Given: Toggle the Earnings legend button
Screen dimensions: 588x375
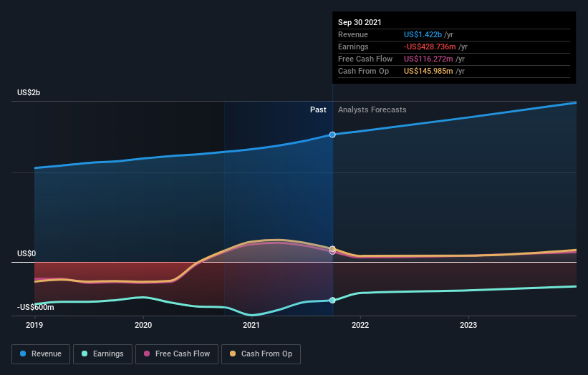Looking at the screenshot, I should (x=102, y=354).
